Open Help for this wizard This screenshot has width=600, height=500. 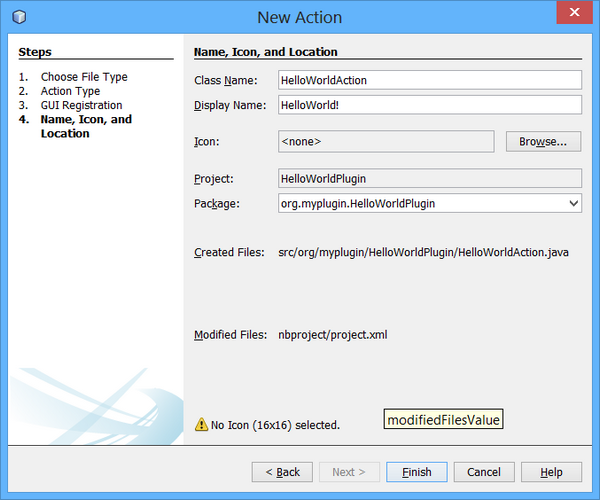tap(551, 472)
